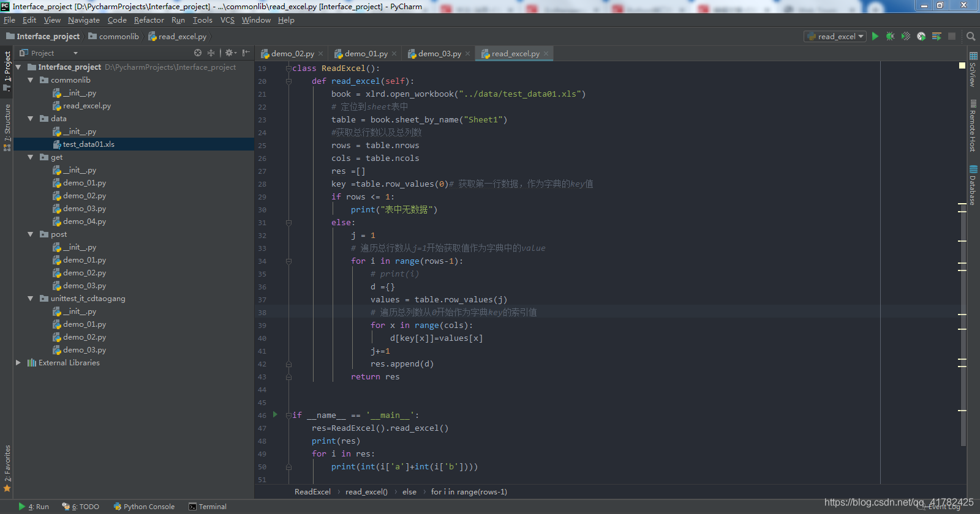Open the Terminal tool window
The image size is (980, 514).
point(208,507)
